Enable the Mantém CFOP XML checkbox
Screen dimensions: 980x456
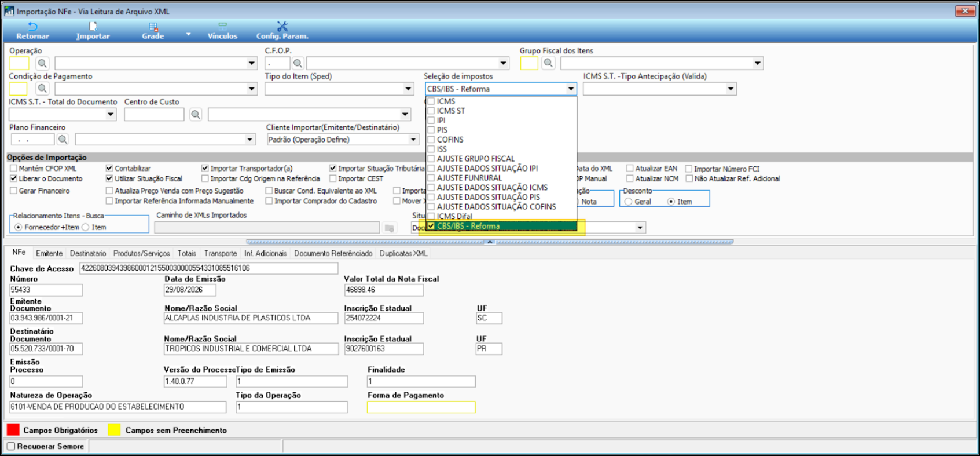(13, 169)
